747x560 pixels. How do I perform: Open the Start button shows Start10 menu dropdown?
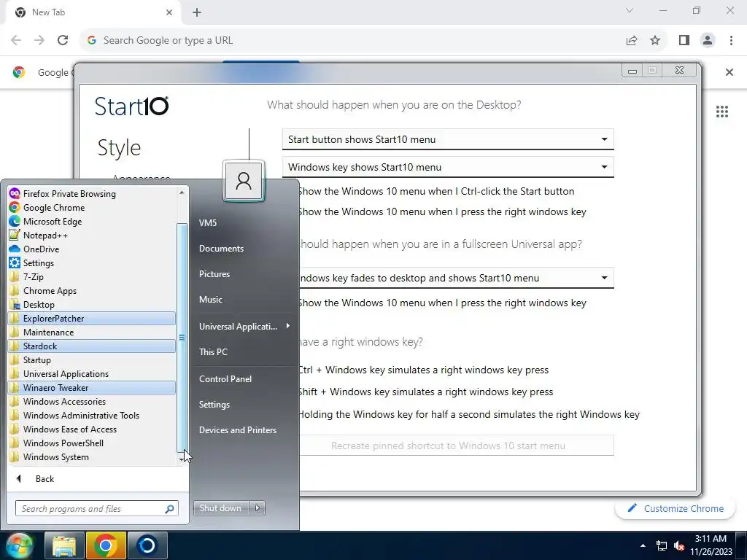[x=448, y=139]
